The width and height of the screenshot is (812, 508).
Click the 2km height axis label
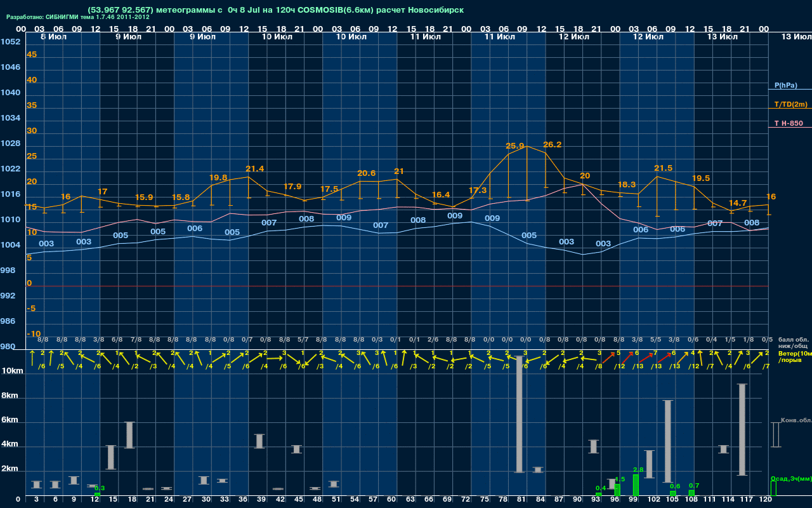point(10,470)
